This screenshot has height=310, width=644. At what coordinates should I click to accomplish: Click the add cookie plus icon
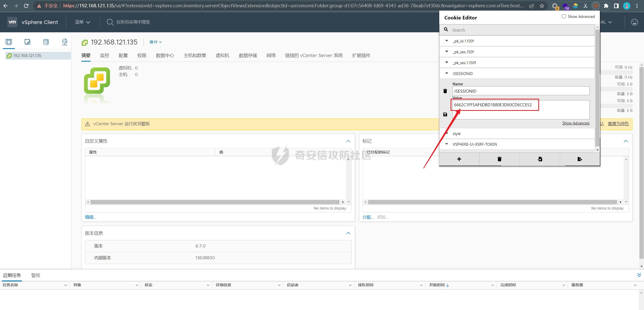(x=459, y=159)
